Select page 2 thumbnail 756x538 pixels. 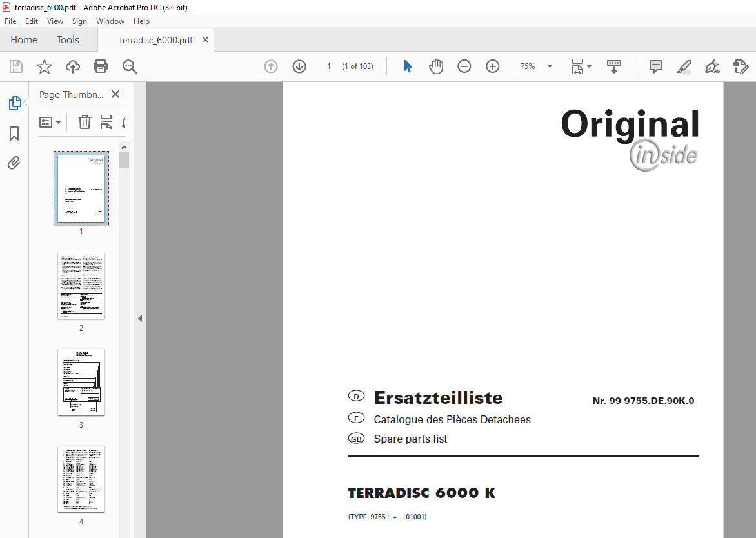tap(81, 285)
